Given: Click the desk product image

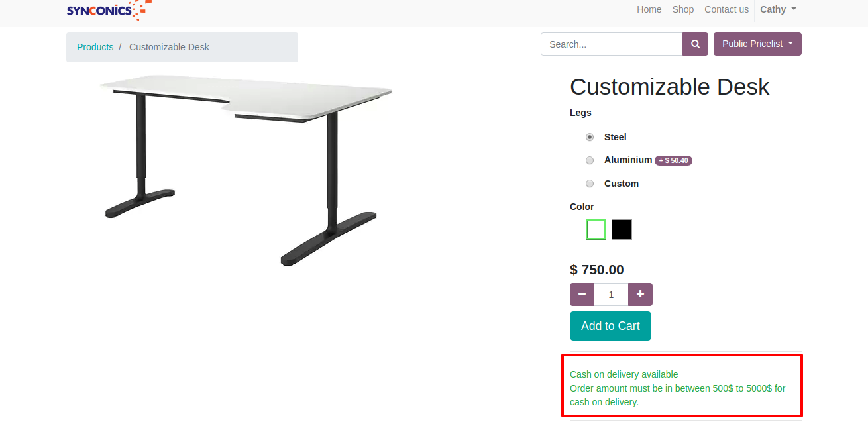Looking at the screenshot, I should click(245, 169).
